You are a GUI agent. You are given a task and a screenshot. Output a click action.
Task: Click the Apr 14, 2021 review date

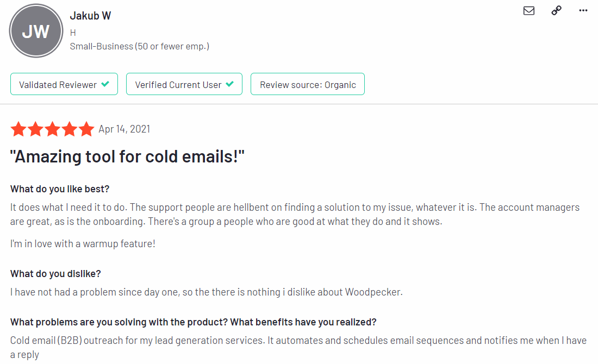124,129
